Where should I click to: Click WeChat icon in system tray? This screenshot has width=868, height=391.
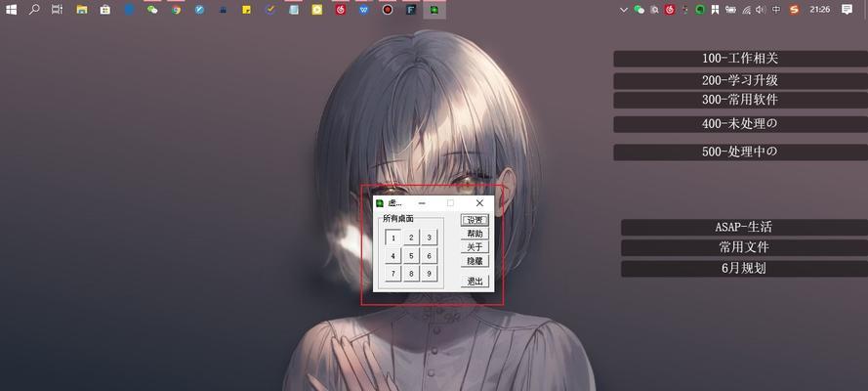pos(640,10)
